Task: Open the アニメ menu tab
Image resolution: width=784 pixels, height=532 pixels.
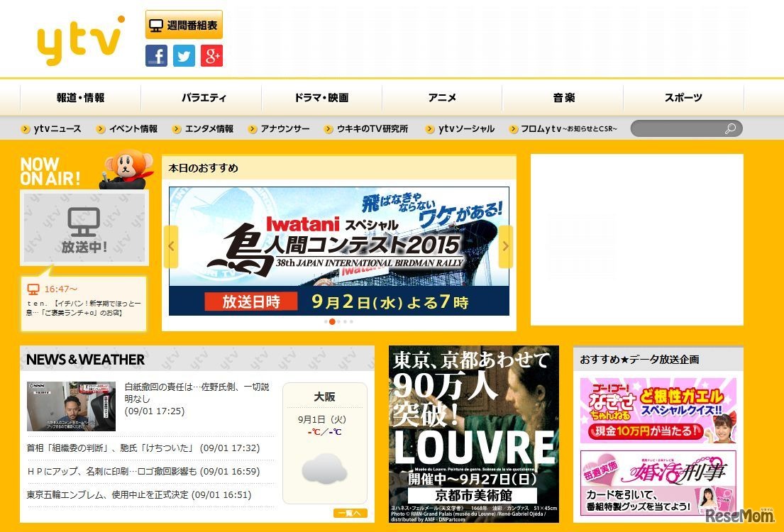Action: pyautogui.click(x=442, y=97)
